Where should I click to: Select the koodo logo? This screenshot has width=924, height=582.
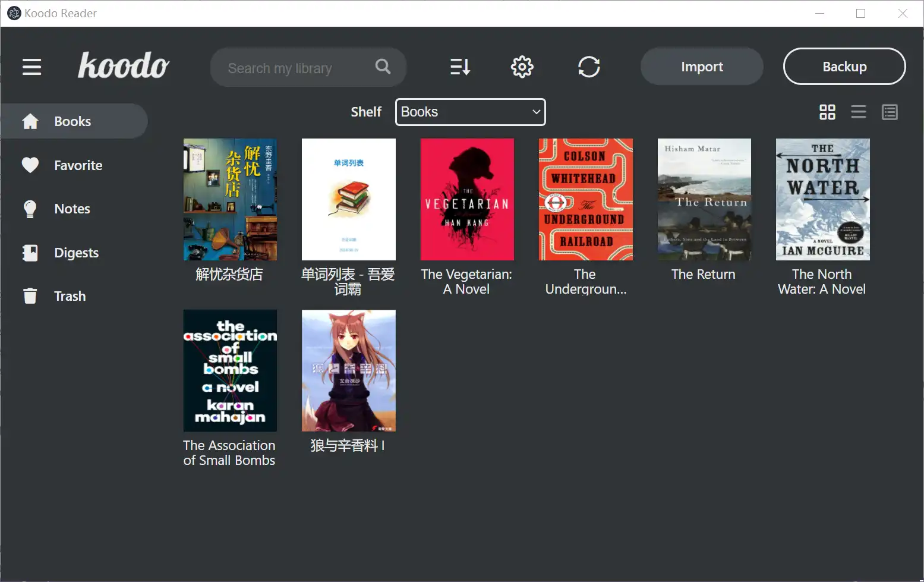tap(123, 66)
